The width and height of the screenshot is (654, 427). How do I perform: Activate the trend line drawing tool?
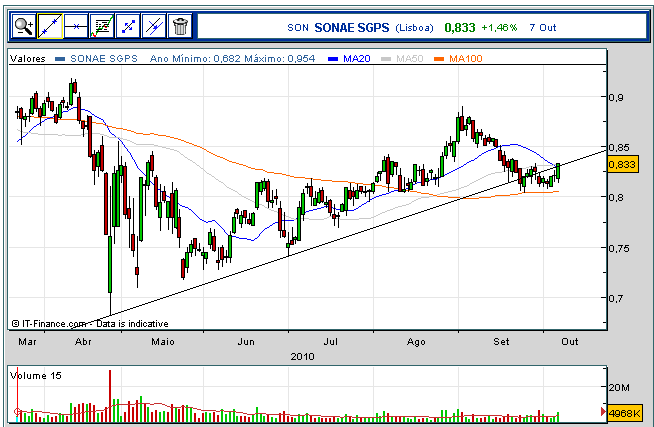pyautogui.click(x=50, y=27)
